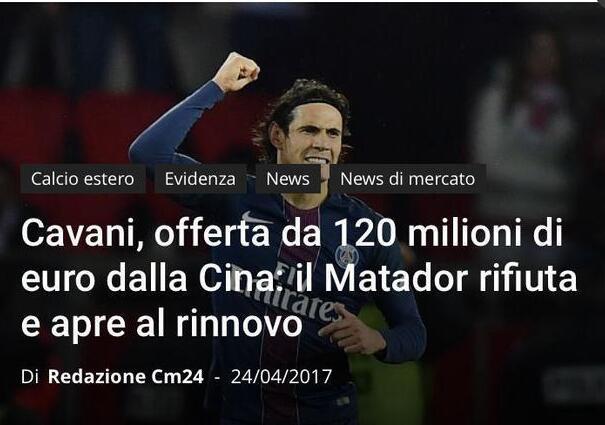Click the raised fist in the photo
Screen dimensions: 605x425
237,72
